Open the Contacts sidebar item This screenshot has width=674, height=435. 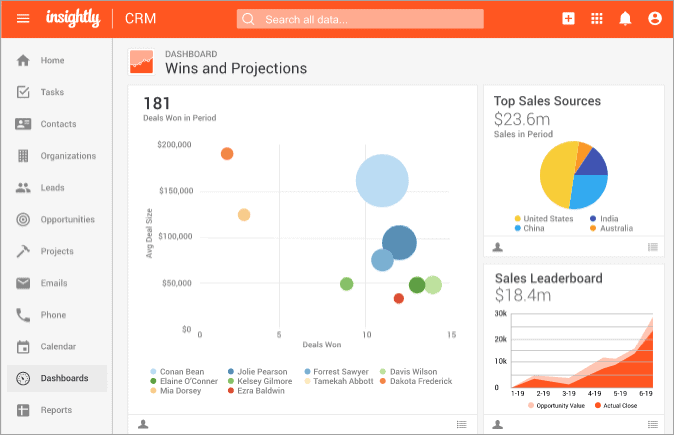[58, 124]
